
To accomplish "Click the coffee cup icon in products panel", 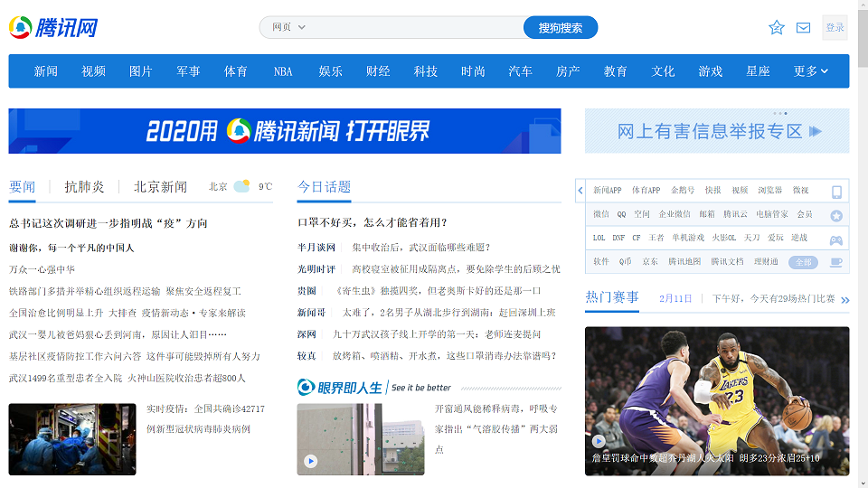I will tap(835, 262).
